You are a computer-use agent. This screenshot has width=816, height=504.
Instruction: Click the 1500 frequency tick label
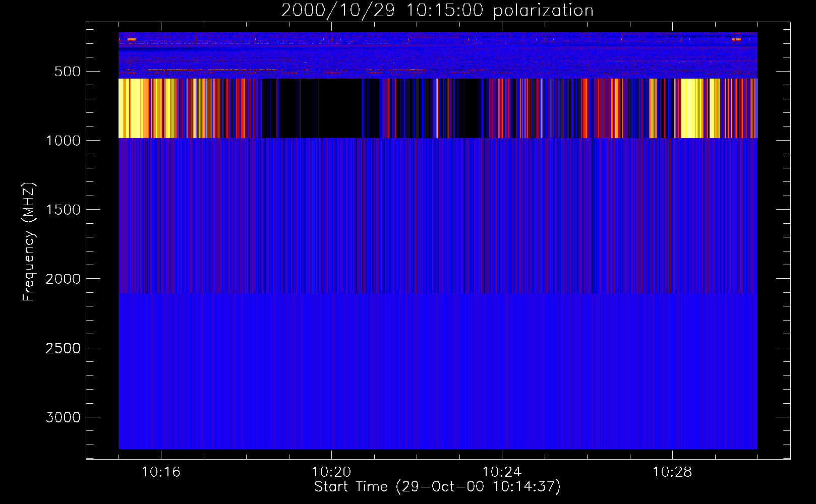(x=63, y=210)
